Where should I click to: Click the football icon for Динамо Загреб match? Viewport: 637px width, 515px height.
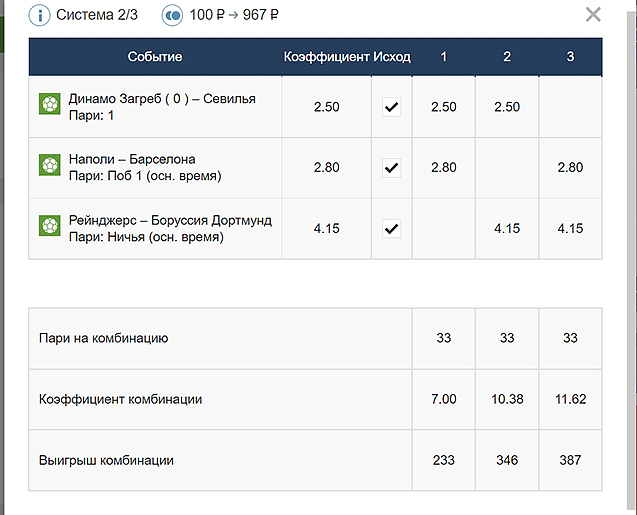click(x=50, y=106)
